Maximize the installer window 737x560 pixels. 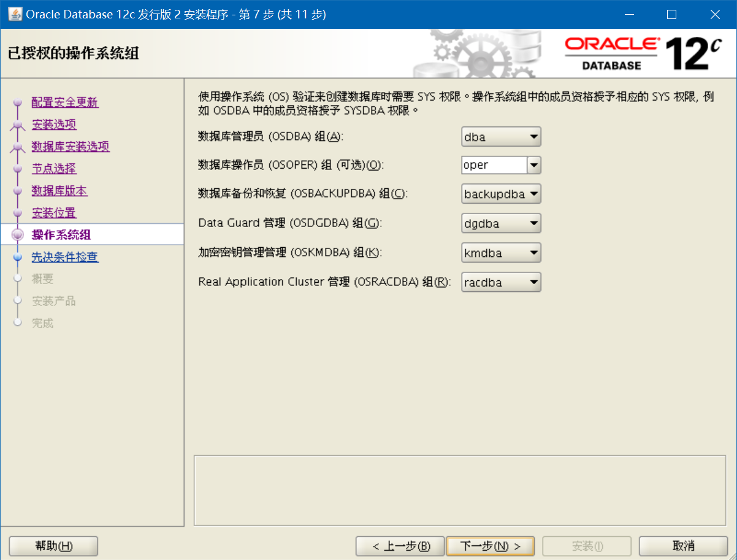(671, 14)
